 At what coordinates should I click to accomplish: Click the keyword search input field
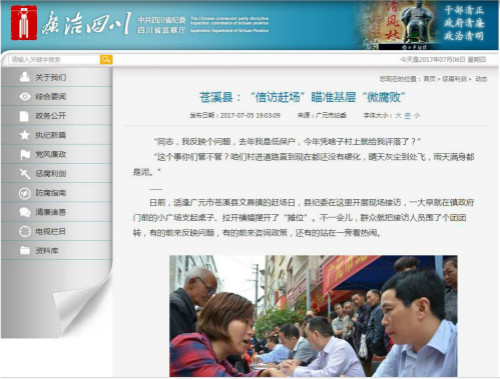click(x=54, y=60)
